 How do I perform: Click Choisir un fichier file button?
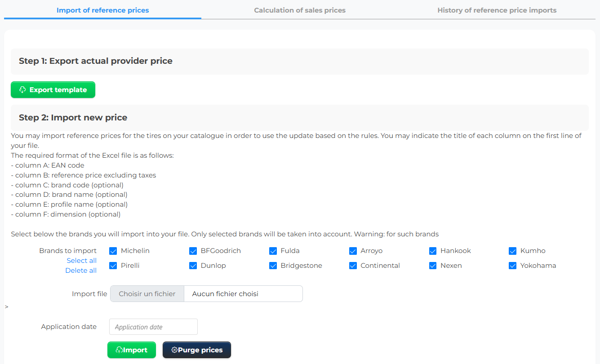tap(147, 294)
